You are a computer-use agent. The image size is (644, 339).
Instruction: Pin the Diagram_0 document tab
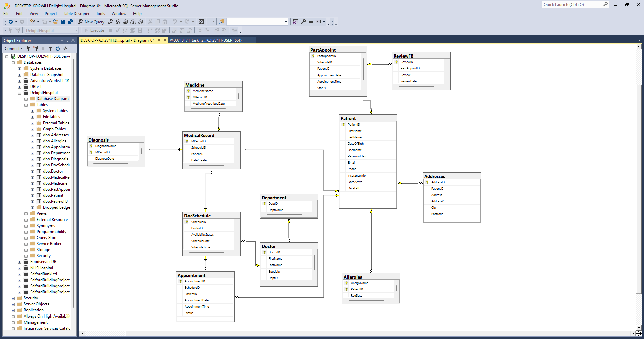(x=159, y=40)
